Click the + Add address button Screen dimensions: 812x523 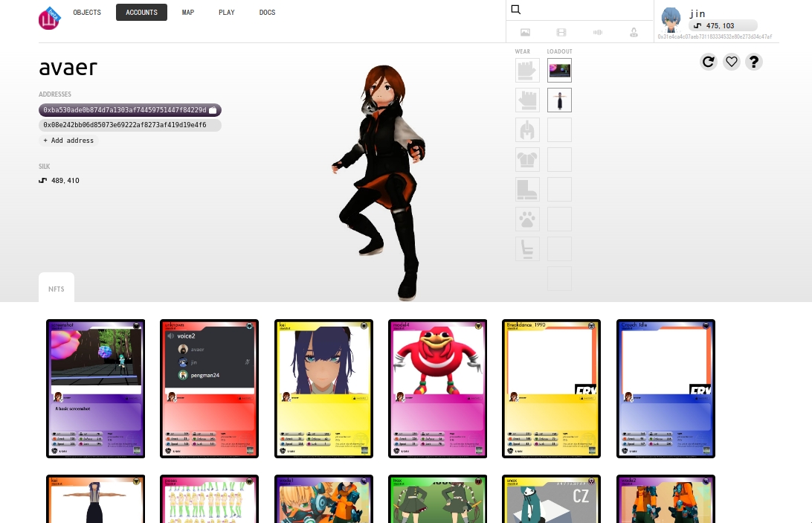coord(68,141)
